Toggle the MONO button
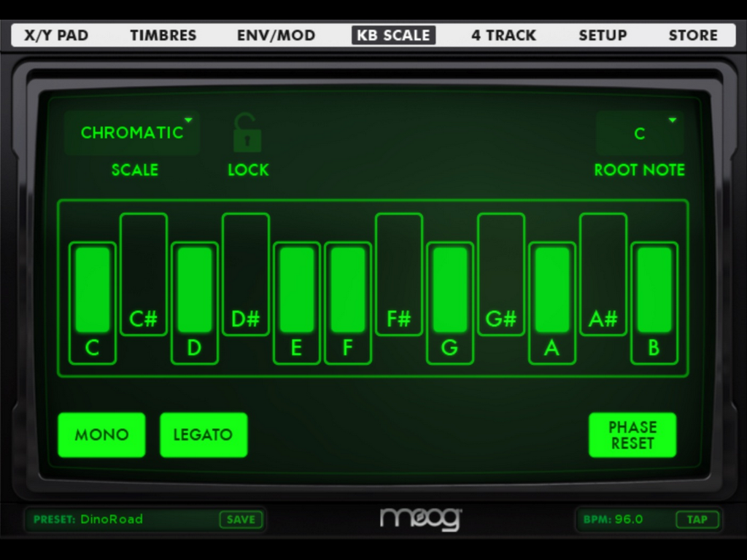 (x=101, y=435)
